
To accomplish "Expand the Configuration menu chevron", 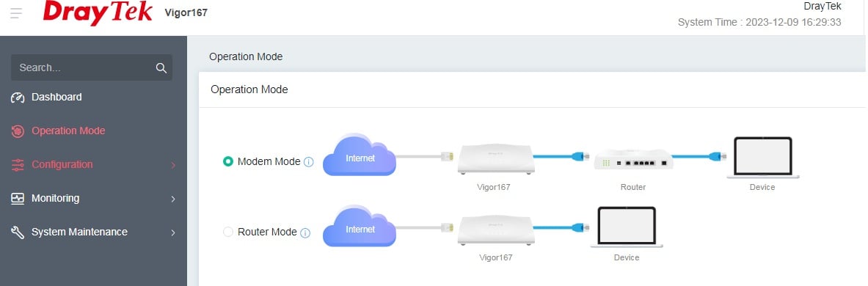I will (172, 166).
